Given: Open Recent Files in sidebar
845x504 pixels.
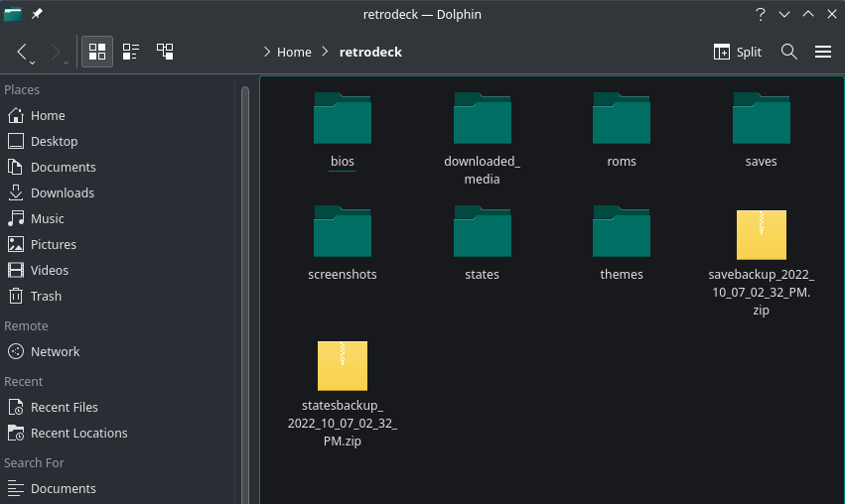Looking at the screenshot, I should click(x=64, y=407).
